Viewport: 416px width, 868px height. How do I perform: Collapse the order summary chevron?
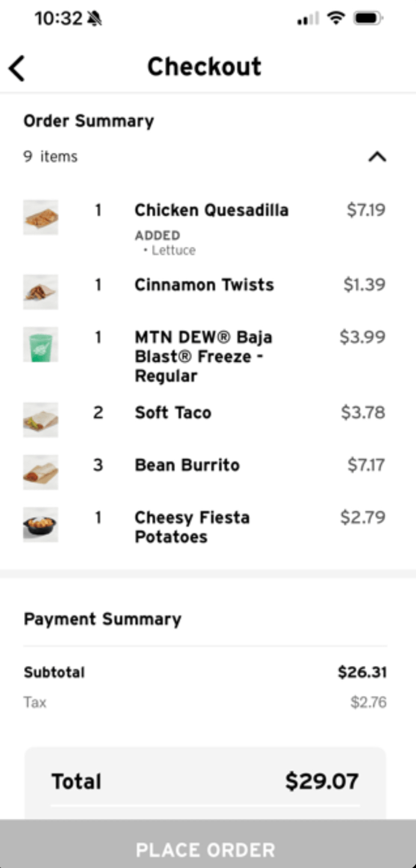(377, 157)
